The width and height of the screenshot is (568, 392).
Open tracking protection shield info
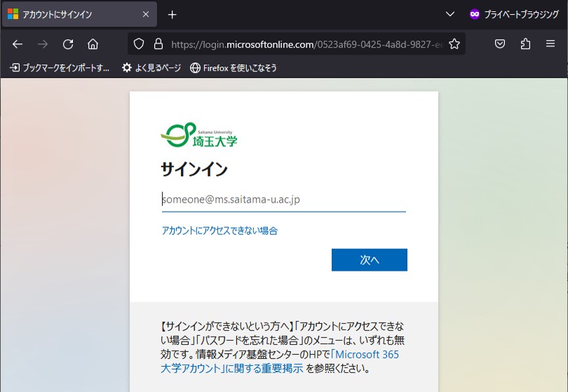(139, 44)
